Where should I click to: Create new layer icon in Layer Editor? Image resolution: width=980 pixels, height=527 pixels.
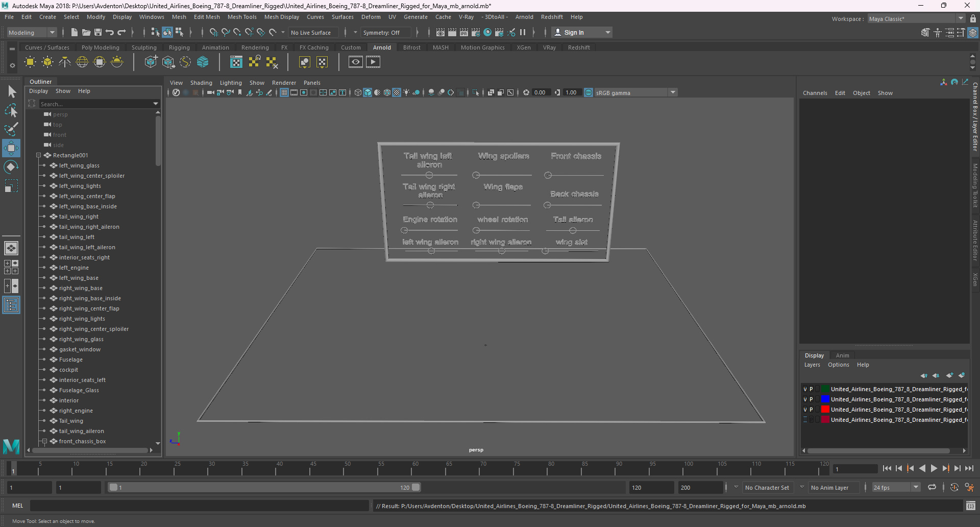[x=949, y=375]
